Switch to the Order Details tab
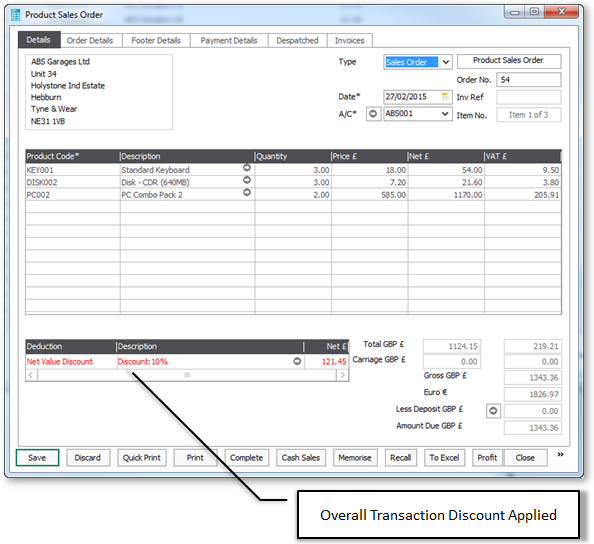Image resolution: width=594 pixels, height=544 pixels. [x=90, y=41]
